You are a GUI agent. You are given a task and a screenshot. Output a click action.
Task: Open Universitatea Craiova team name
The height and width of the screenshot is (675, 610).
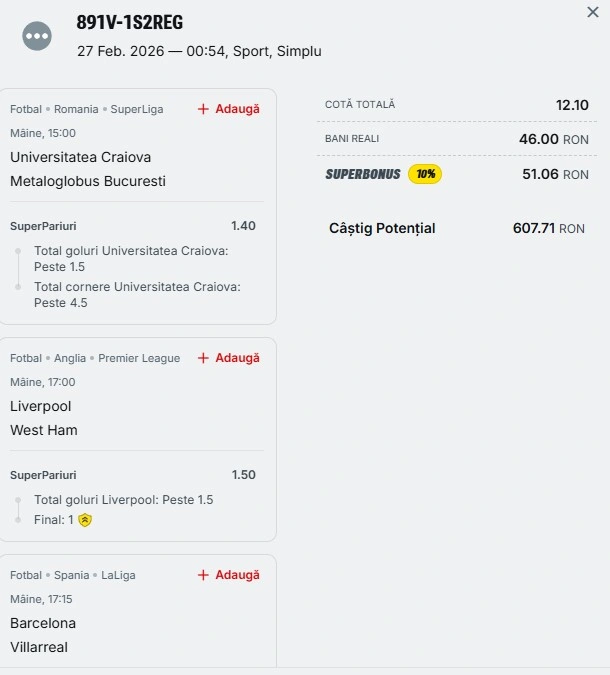tap(80, 157)
